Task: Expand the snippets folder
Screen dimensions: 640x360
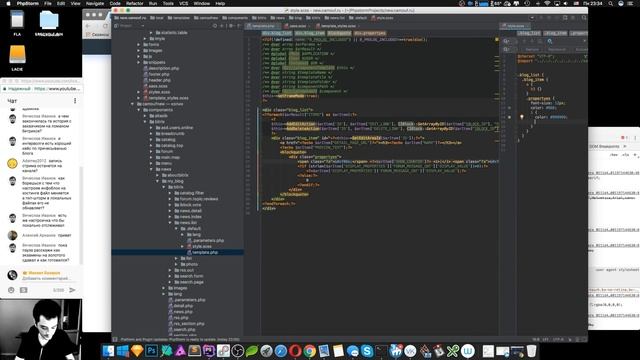Action: click(x=139, y=62)
